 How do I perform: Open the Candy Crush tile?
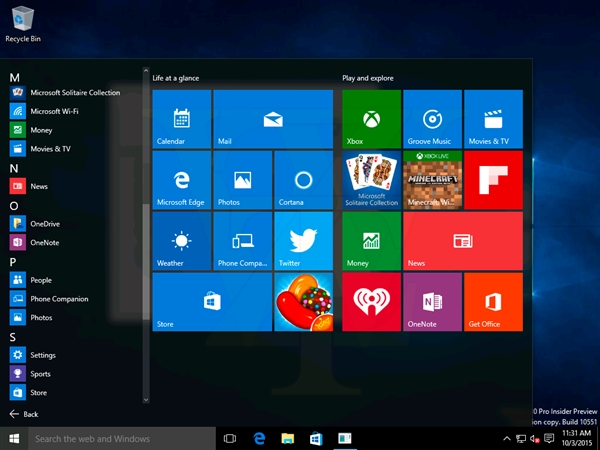pos(303,302)
